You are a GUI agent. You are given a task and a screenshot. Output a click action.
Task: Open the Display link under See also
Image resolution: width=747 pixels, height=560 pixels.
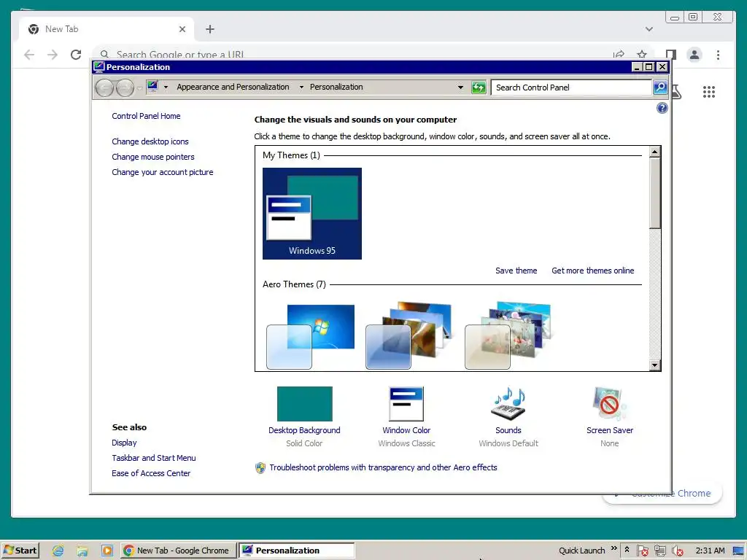124,443
